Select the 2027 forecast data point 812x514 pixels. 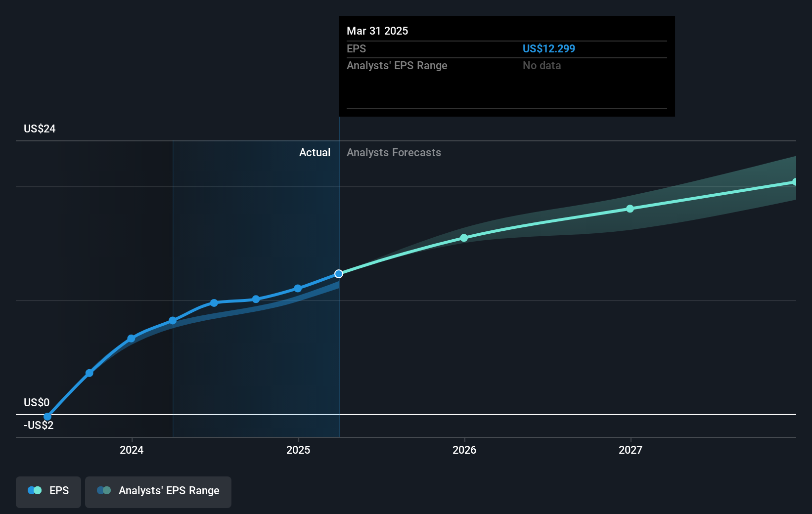[x=630, y=209]
